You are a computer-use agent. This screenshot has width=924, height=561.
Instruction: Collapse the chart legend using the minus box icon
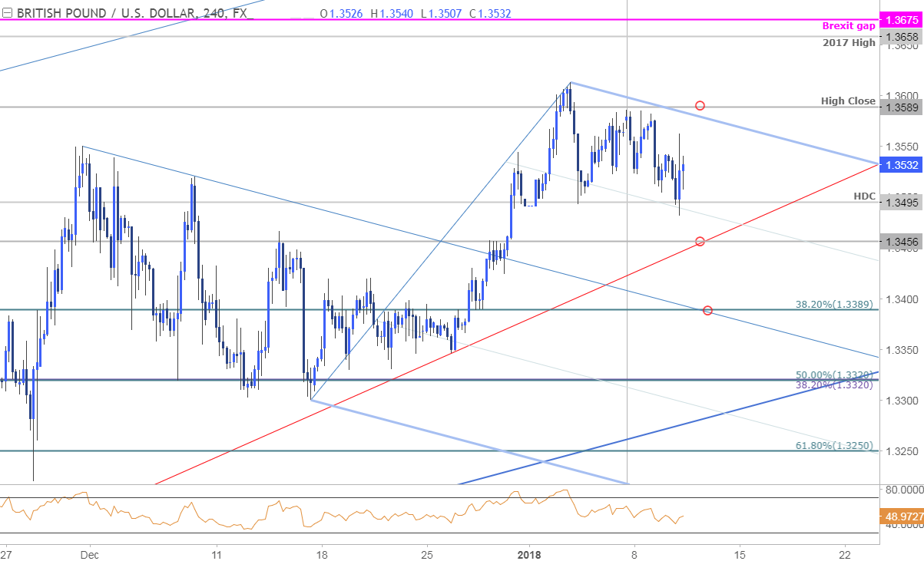[x=7, y=13]
